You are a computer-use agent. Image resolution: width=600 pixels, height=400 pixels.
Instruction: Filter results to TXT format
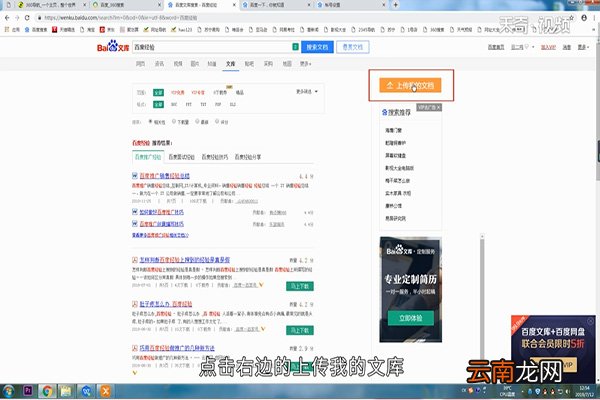point(203,104)
